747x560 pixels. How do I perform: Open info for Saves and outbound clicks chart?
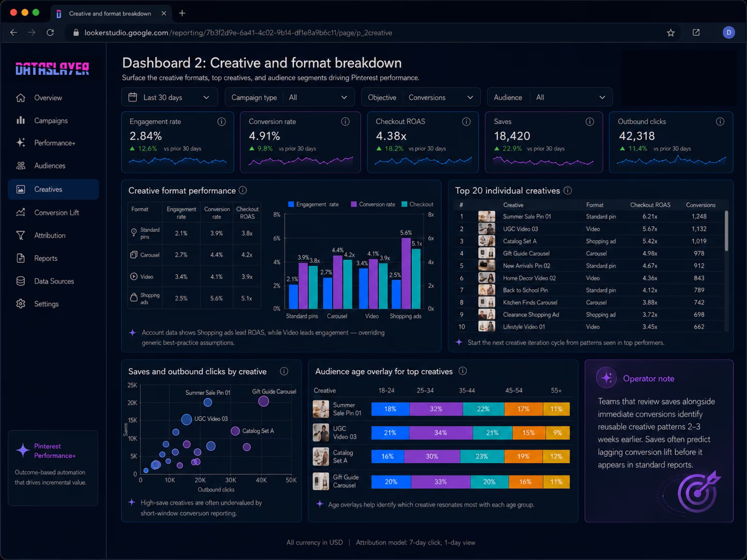pyautogui.click(x=284, y=371)
